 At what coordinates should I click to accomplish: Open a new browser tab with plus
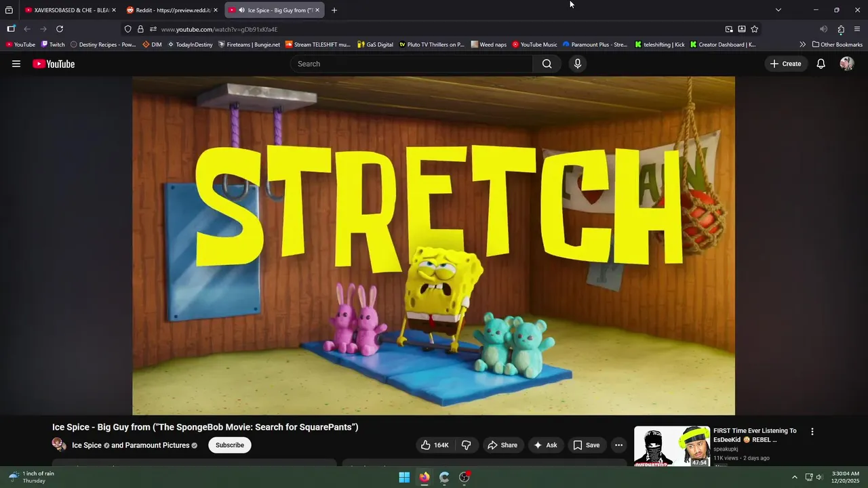click(334, 10)
